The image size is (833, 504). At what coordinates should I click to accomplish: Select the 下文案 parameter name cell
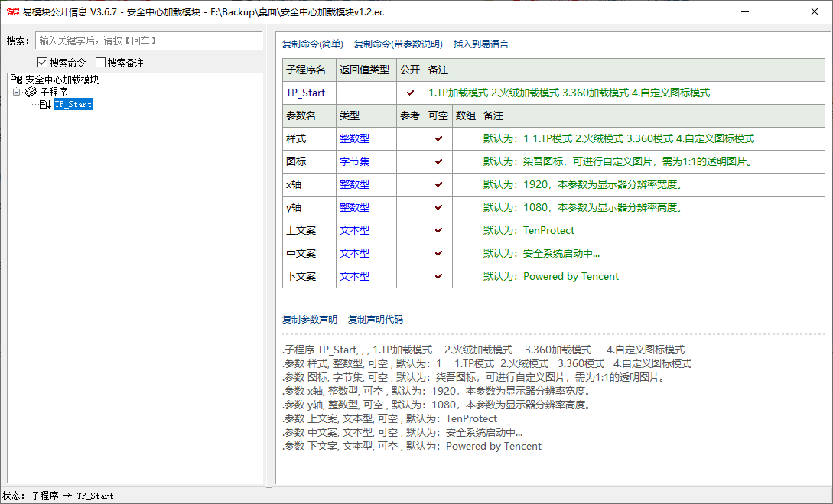(309, 276)
